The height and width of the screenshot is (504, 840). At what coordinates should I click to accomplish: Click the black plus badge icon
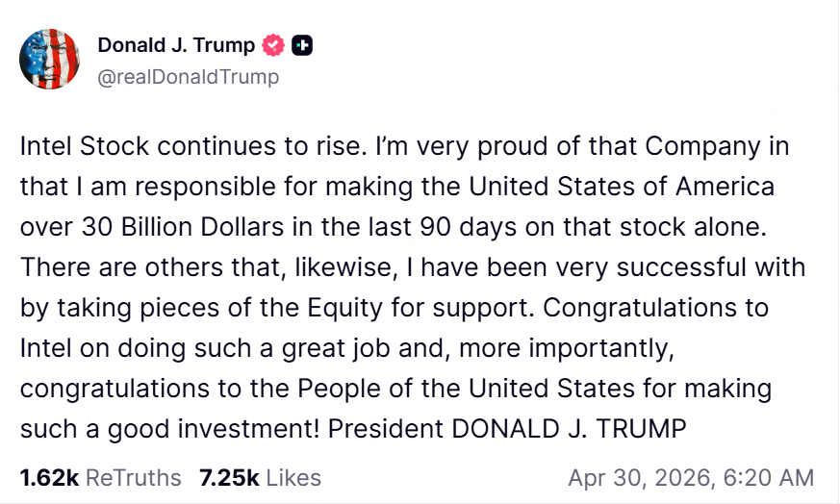click(303, 45)
